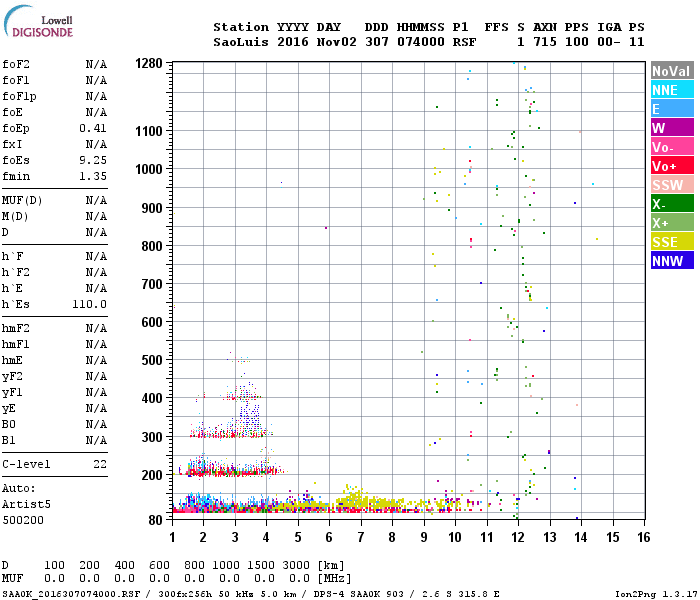Click the foEs value 9.25
Screen dimensions: 700x600
tap(93, 160)
